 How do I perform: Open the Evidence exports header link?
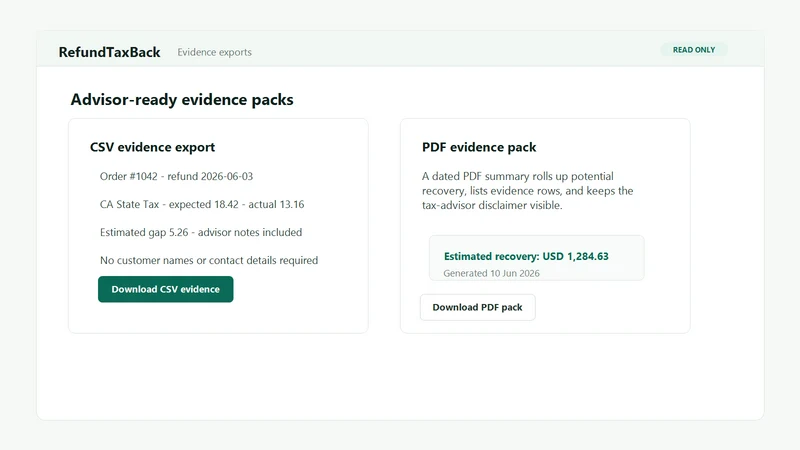[x=214, y=52]
